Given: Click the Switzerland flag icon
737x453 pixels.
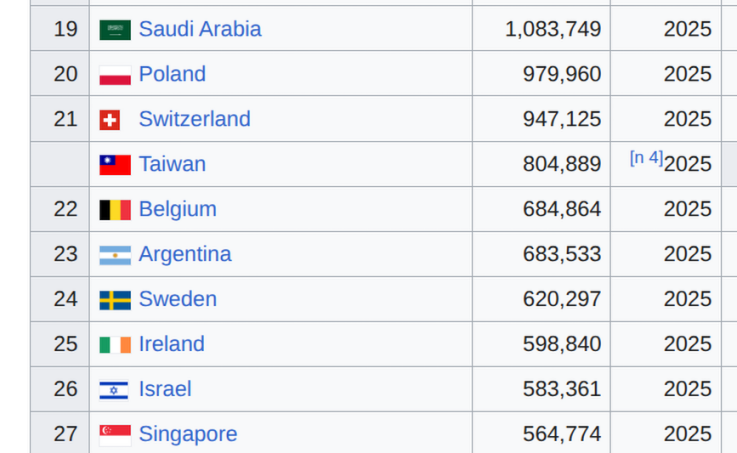Looking at the screenshot, I should [110, 120].
